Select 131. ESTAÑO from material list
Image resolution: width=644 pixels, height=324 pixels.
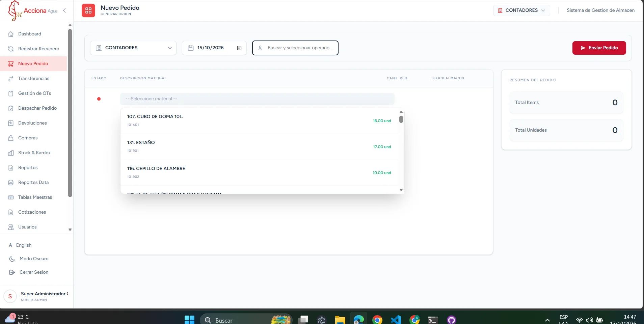coord(259,147)
